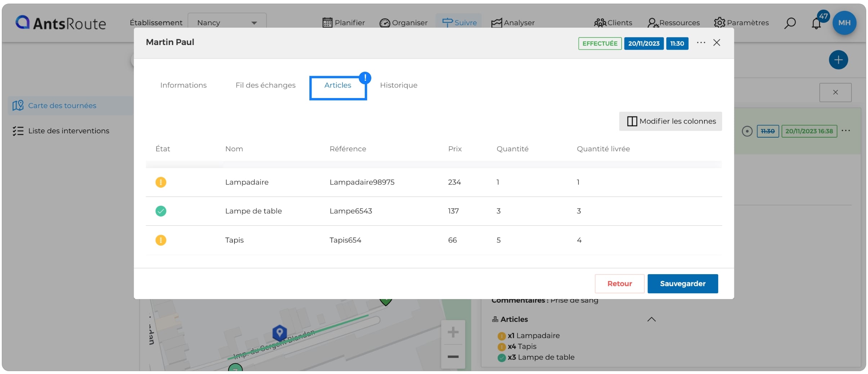
Task: Click the blue map location pin
Action: tap(279, 333)
